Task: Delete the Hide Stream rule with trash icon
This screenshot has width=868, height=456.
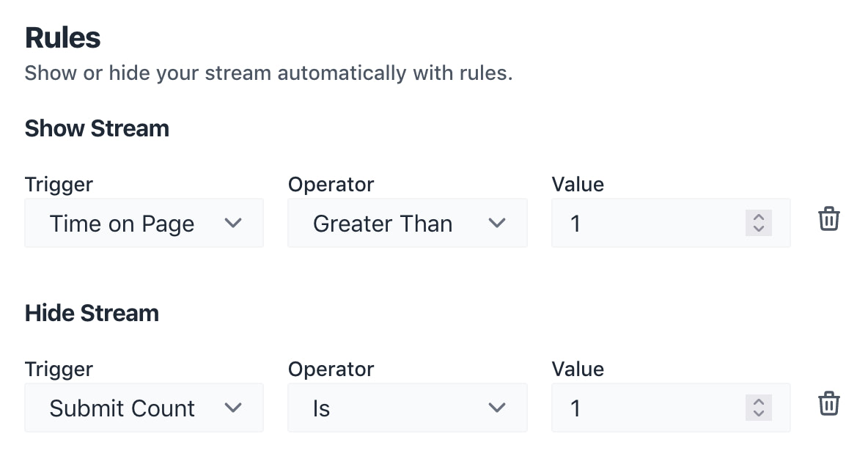Action: click(x=828, y=404)
